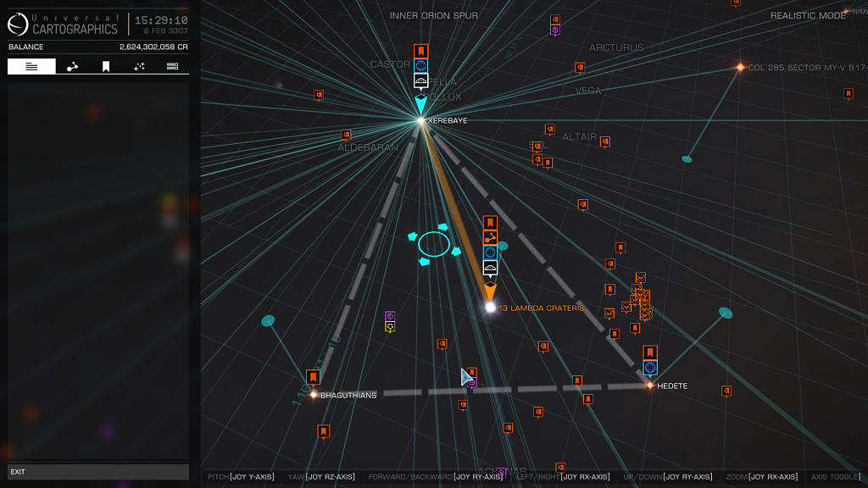
Task: Select the Bhaguthians star point
Action: click(x=314, y=395)
